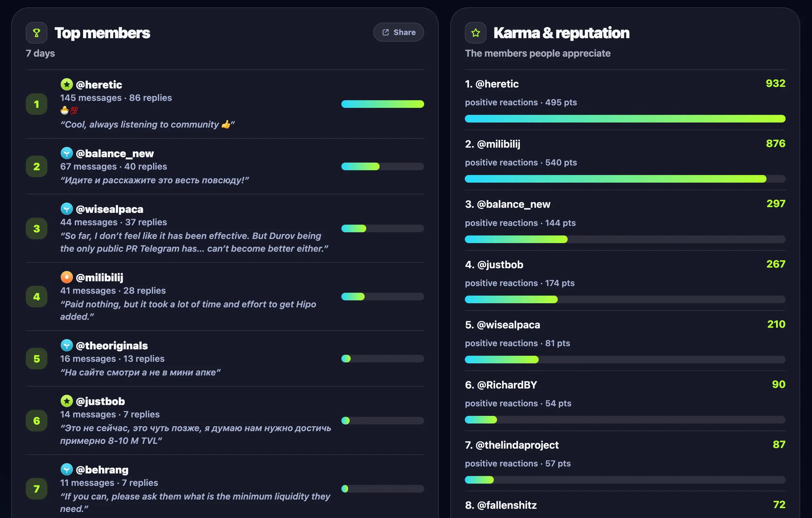Click the trophy icon beside Top members

[36, 33]
